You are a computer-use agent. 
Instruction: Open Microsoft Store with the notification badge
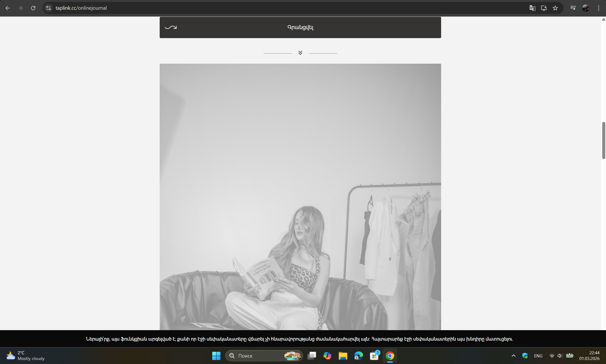(374, 356)
